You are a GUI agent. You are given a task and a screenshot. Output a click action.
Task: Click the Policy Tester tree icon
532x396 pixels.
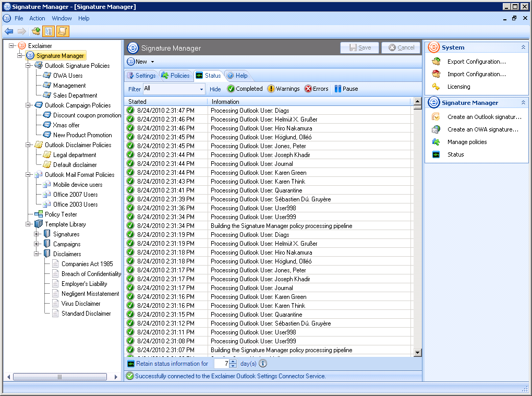(x=39, y=214)
